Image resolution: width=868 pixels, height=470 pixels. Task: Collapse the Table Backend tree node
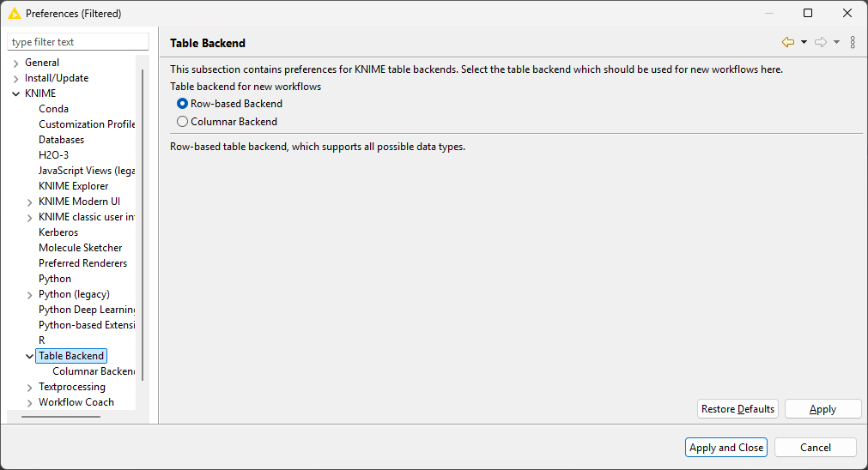click(30, 356)
